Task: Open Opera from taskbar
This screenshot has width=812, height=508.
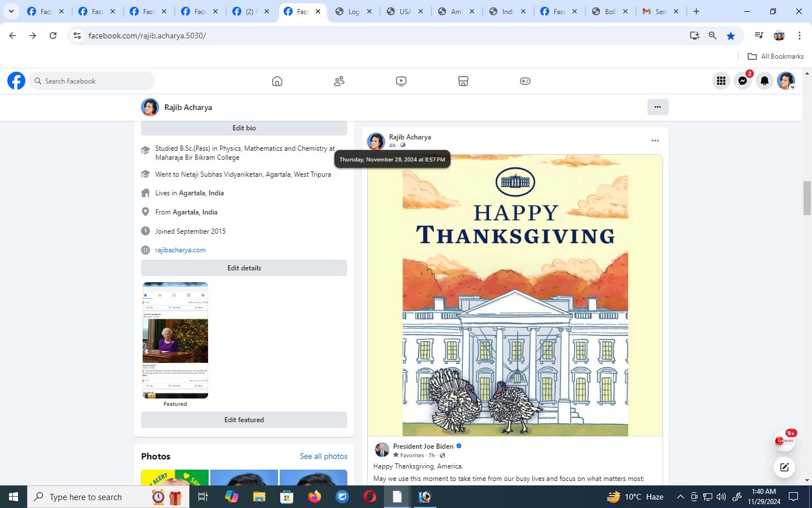Action: (x=370, y=497)
